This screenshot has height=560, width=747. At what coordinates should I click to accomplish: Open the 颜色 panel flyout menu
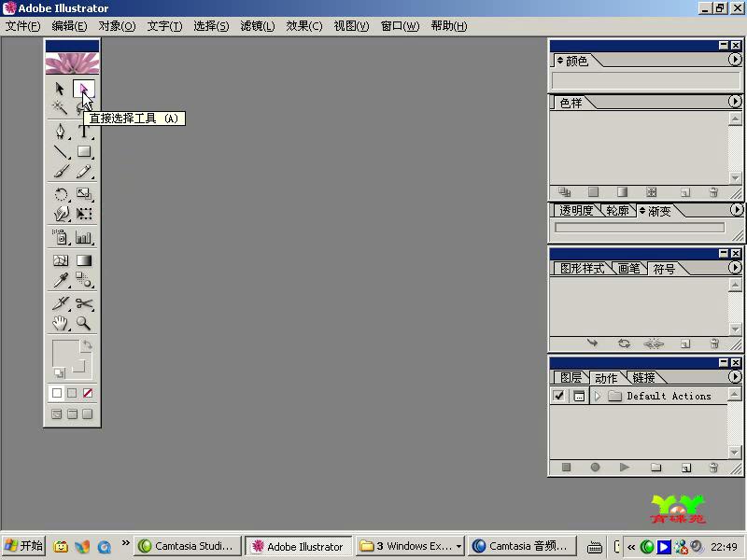(735, 60)
